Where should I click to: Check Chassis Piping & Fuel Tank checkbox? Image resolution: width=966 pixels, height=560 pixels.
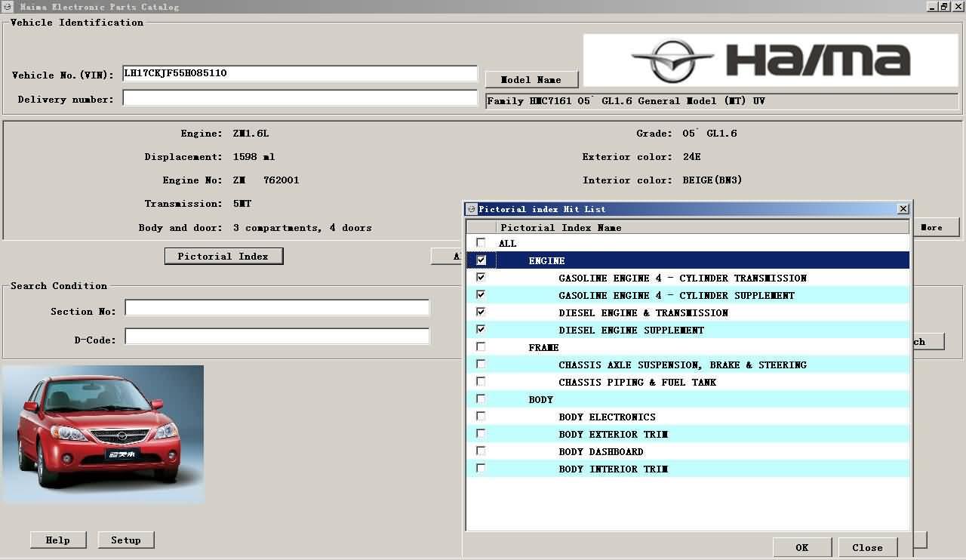(481, 382)
